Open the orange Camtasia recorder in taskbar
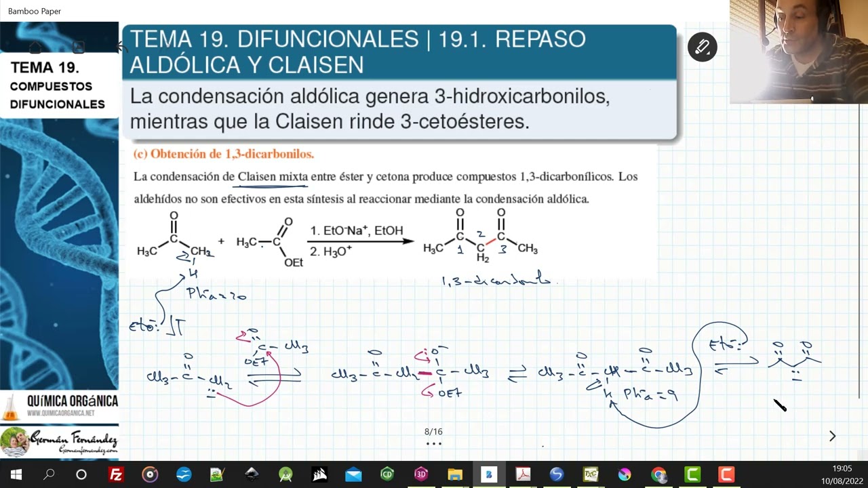 (x=726, y=474)
